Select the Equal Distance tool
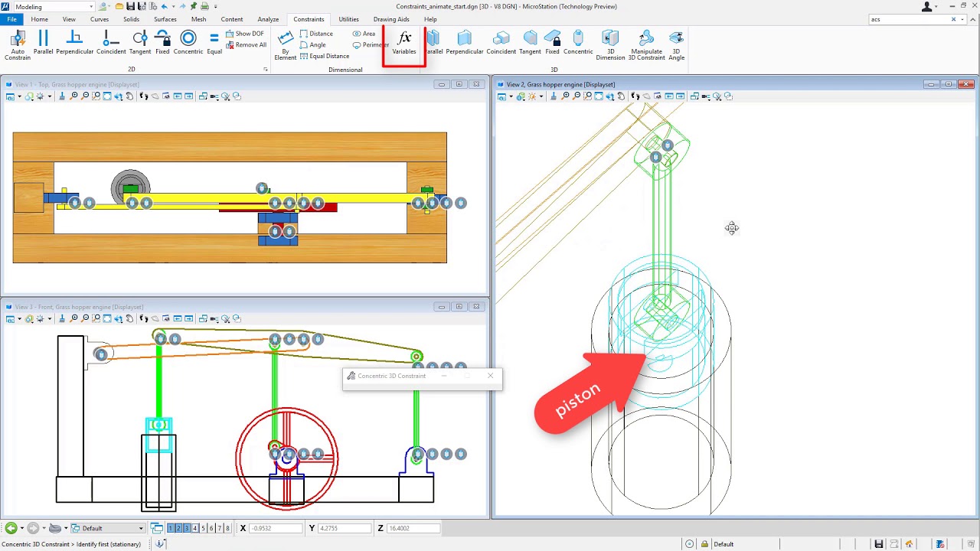 point(325,56)
